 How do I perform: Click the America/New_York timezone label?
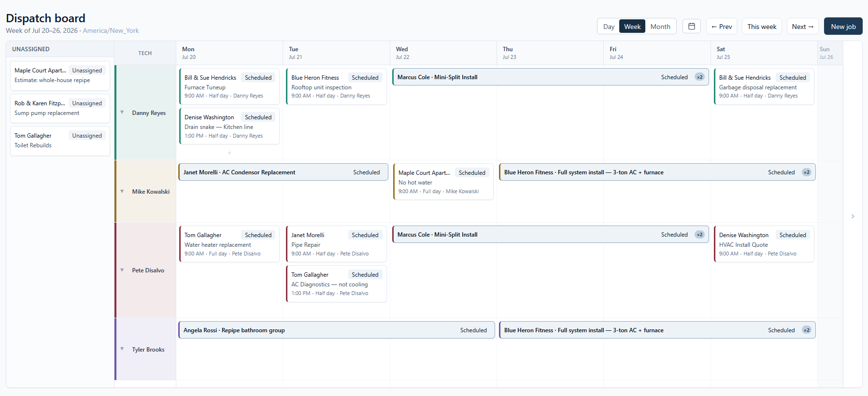[x=111, y=30]
